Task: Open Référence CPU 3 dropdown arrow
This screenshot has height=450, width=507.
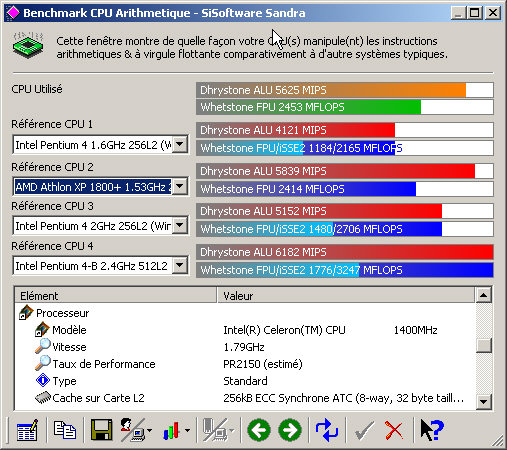Action: [180, 226]
